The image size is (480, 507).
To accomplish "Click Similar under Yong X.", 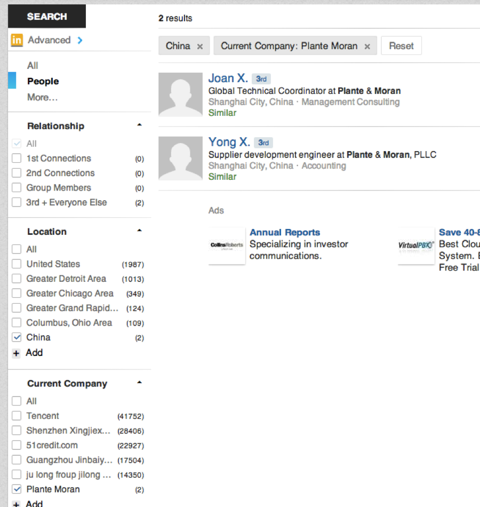I will pos(222,177).
